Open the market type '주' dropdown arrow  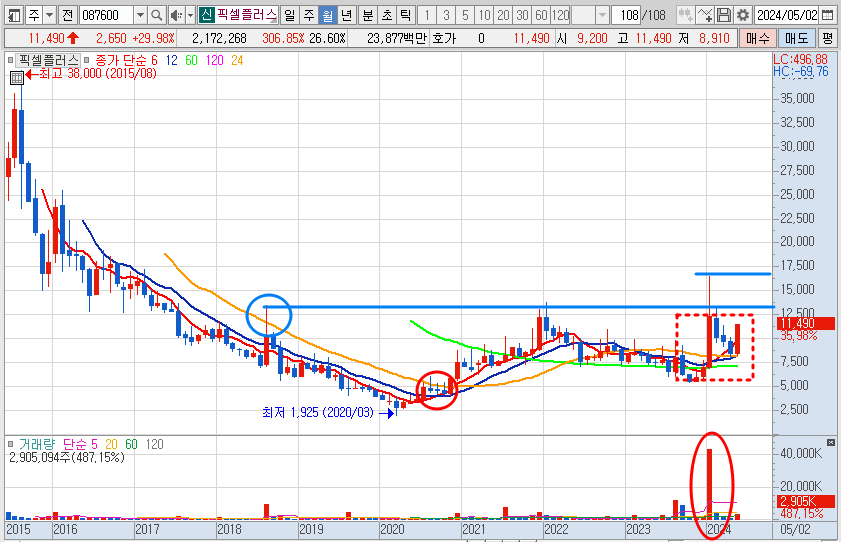pos(49,15)
